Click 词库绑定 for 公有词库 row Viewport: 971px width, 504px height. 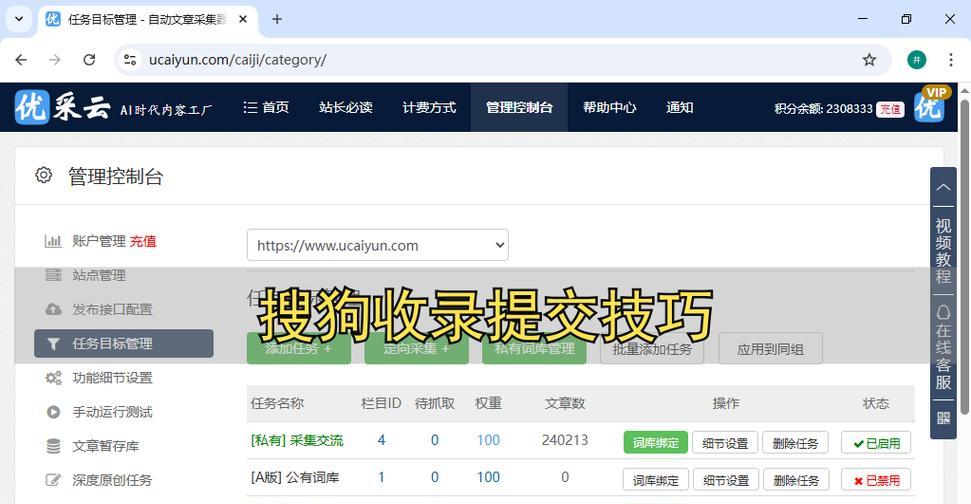tap(655, 480)
